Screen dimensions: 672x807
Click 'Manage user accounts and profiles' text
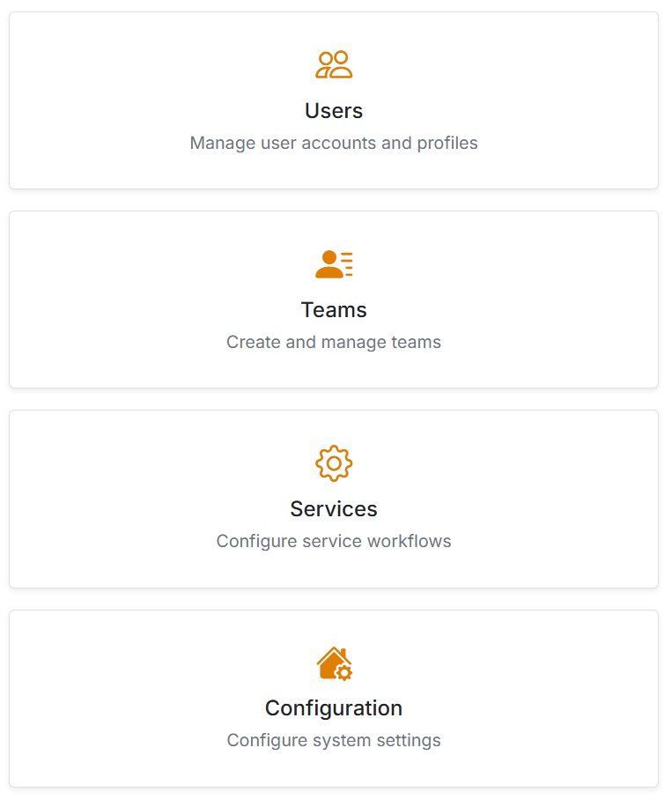[334, 143]
